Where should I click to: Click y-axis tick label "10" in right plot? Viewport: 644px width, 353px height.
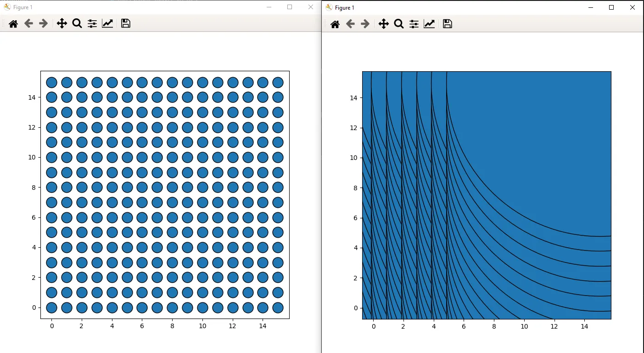(x=353, y=158)
